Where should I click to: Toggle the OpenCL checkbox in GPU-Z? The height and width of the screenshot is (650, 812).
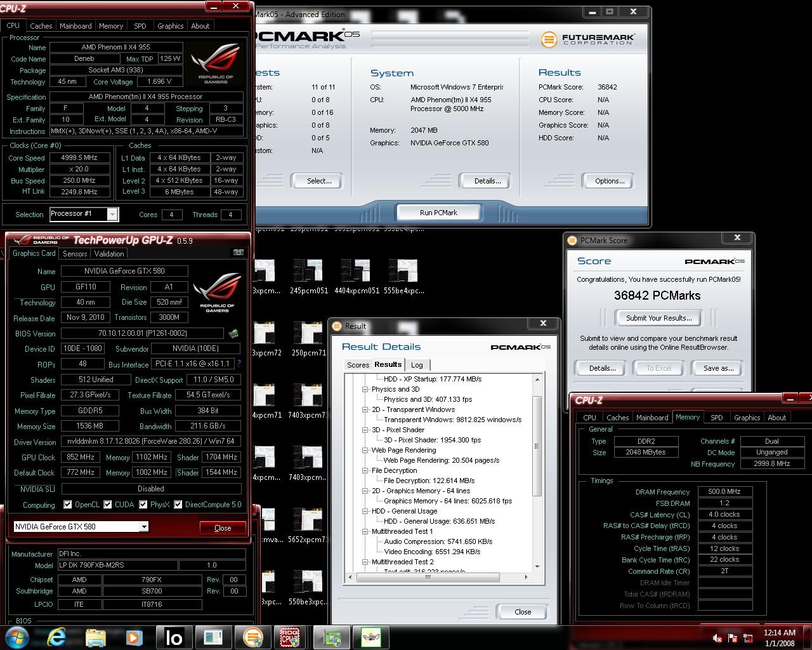(x=68, y=505)
